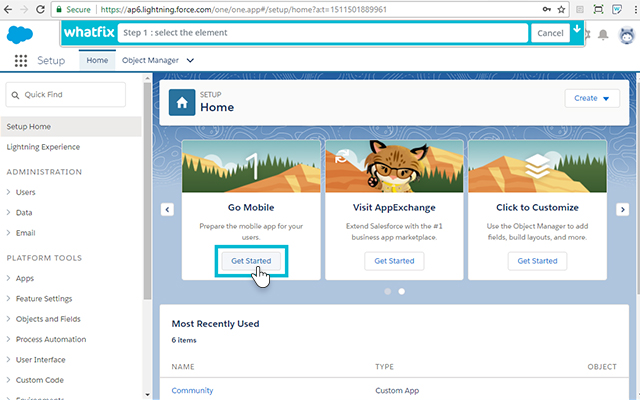Select the second carousel page dot
Image resolution: width=640 pixels, height=400 pixels.
click(x=402, y=291)
